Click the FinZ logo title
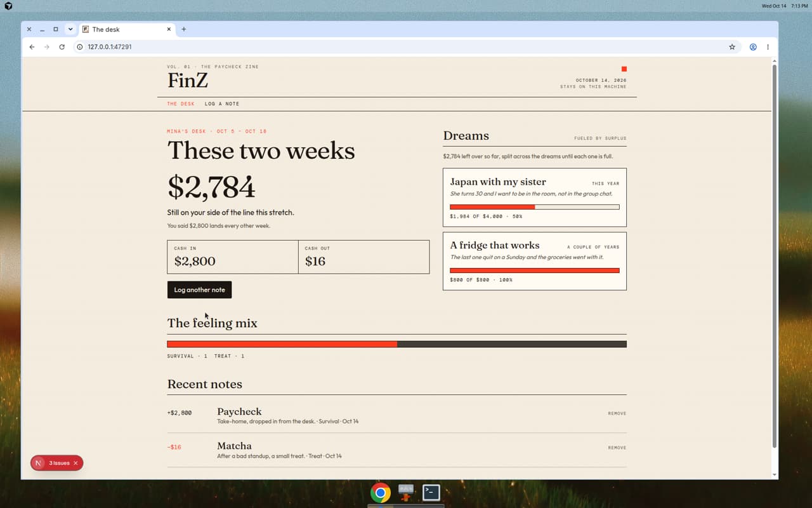The height and width of the screenshot is (508, 812). coord(188,81)
